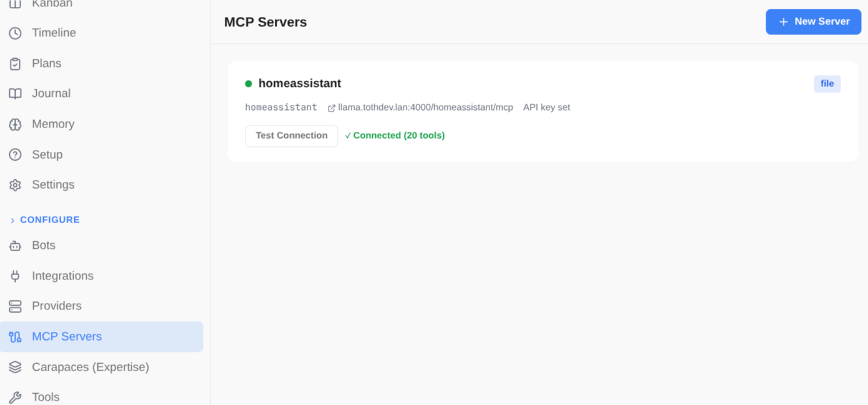Viewport: 868px width, 405px height.
Task: Click the Connected (20 tools) status text
Action: (x=394, y=135)
